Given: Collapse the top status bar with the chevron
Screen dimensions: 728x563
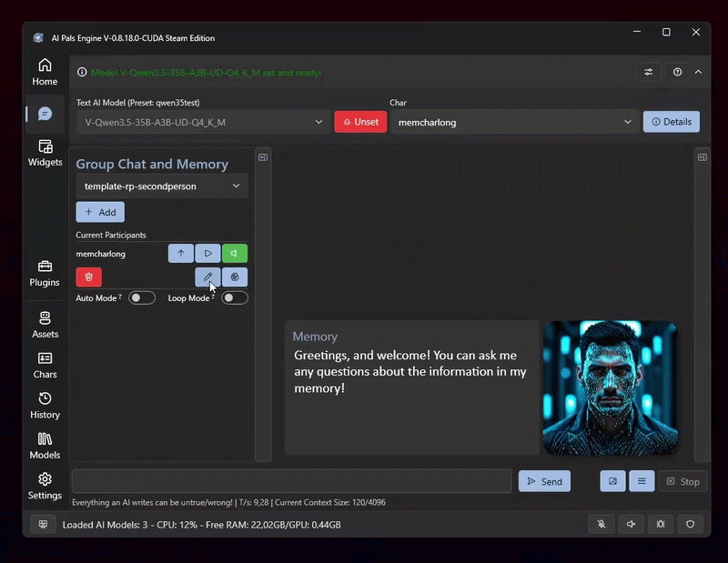Looking at the screenshot, I should click(x=698, y=72).
